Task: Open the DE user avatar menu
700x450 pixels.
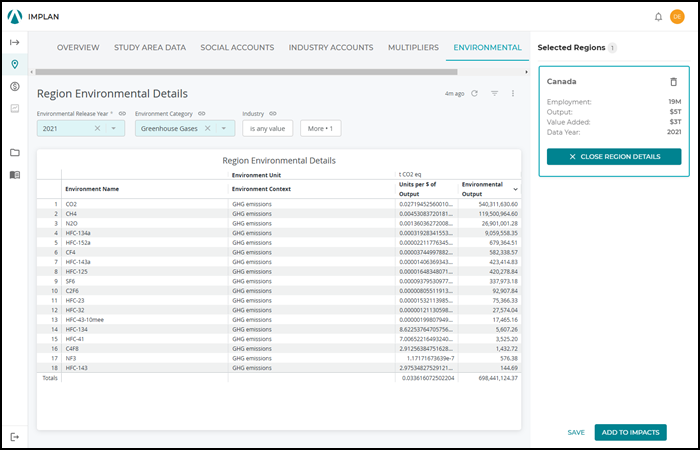Action: 677,17
